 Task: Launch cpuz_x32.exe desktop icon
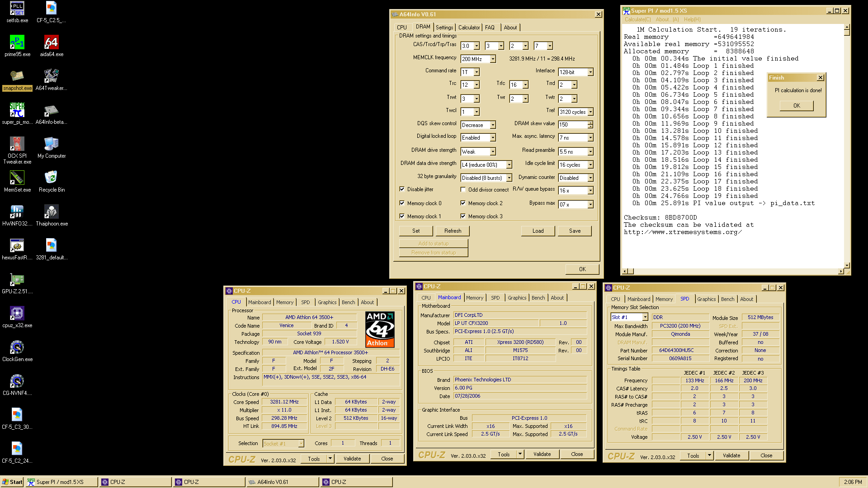click(17, 317)
